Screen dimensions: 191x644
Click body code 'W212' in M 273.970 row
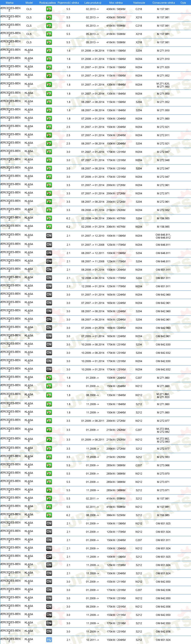138,474
